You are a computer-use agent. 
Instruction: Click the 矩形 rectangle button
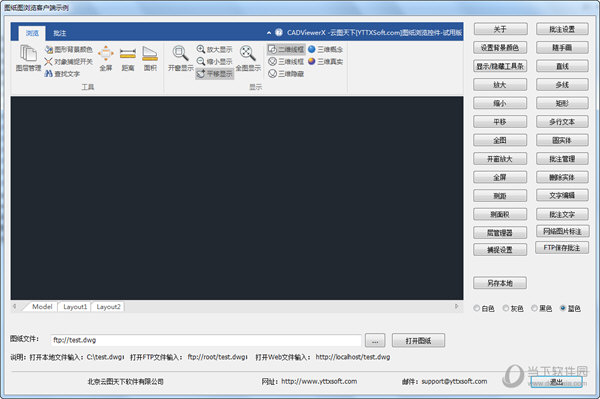[x=562, y=103]
